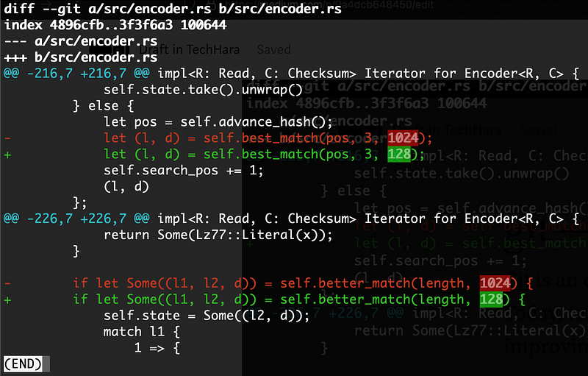Click the (END) pager indicator
The image size is (588, 376).
[x=23, y=364]
